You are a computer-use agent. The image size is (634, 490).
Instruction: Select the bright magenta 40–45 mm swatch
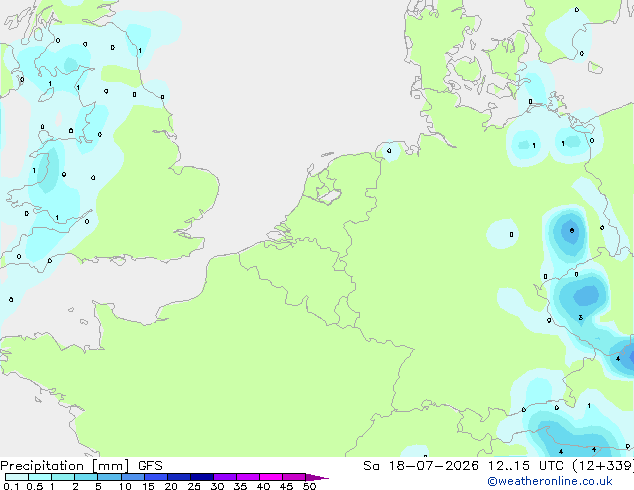coord(271,477)
